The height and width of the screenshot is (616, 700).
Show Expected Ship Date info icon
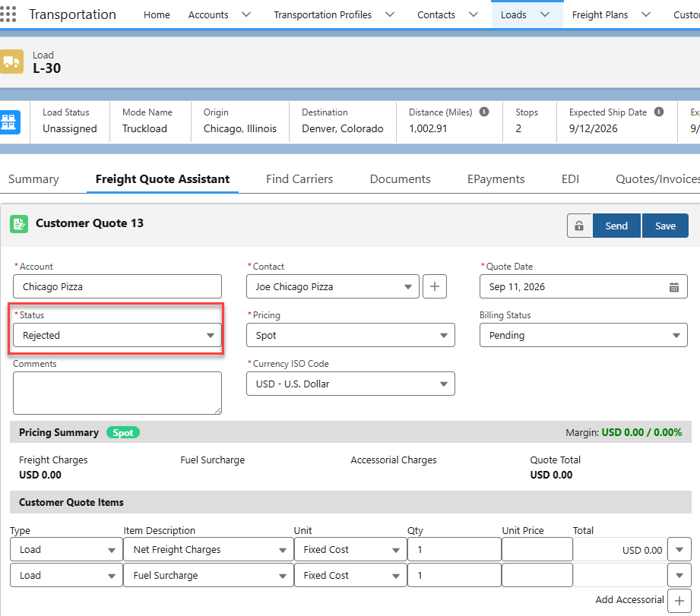(658, 112)
